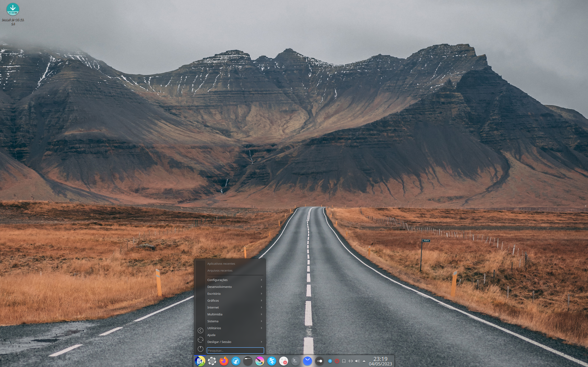Viewport: 588px width, 367px height.
Task: Open the Krita paintbrush icon in the dock
Action: 260,361
